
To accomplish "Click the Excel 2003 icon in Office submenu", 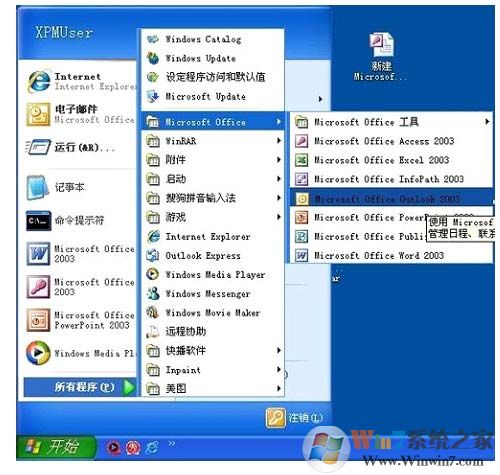I will tap(302, 160).
